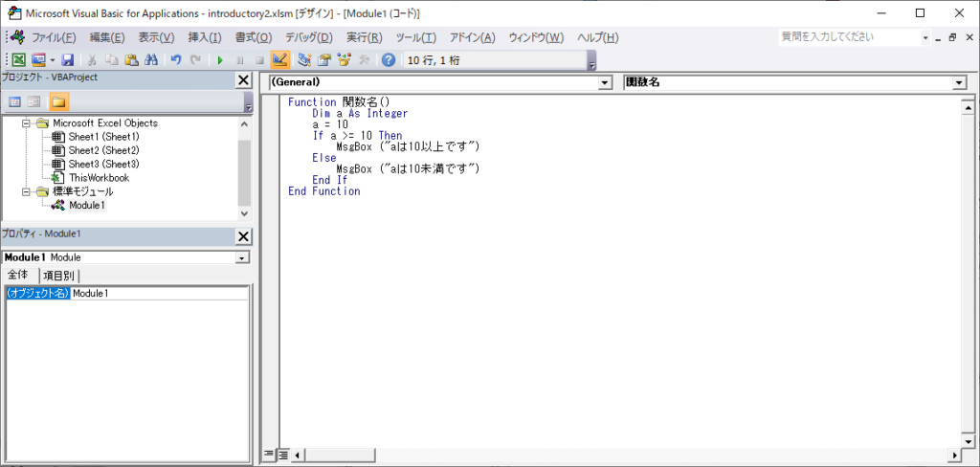Switch to Procedure View at bottom-left of code
980x467 pixels.
click(x=269, y=455)
